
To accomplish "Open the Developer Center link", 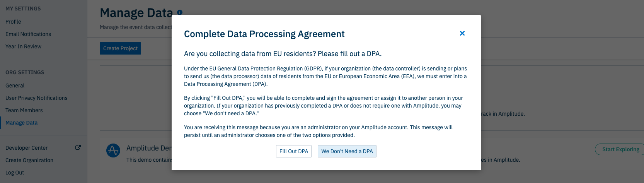I will tap(26, 148).
